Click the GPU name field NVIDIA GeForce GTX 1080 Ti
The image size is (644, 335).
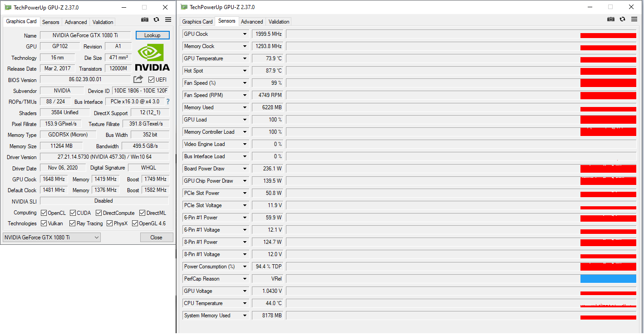[85, 35]
